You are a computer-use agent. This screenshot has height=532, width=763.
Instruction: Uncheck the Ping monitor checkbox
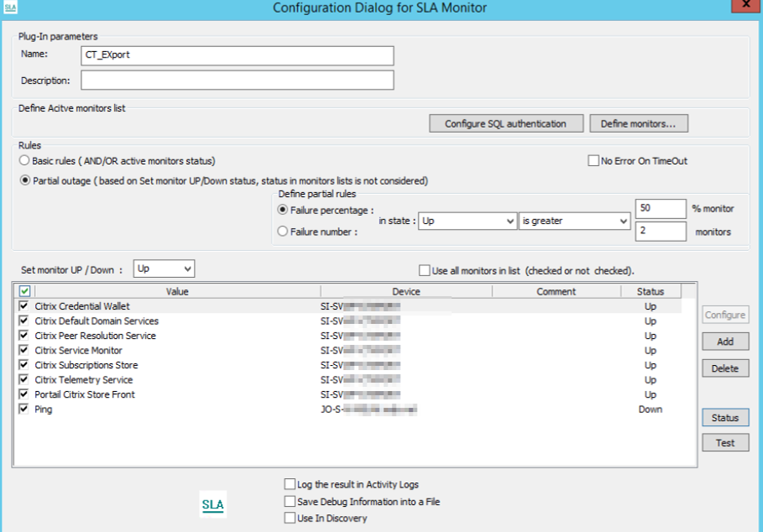(x=24, y=409)
